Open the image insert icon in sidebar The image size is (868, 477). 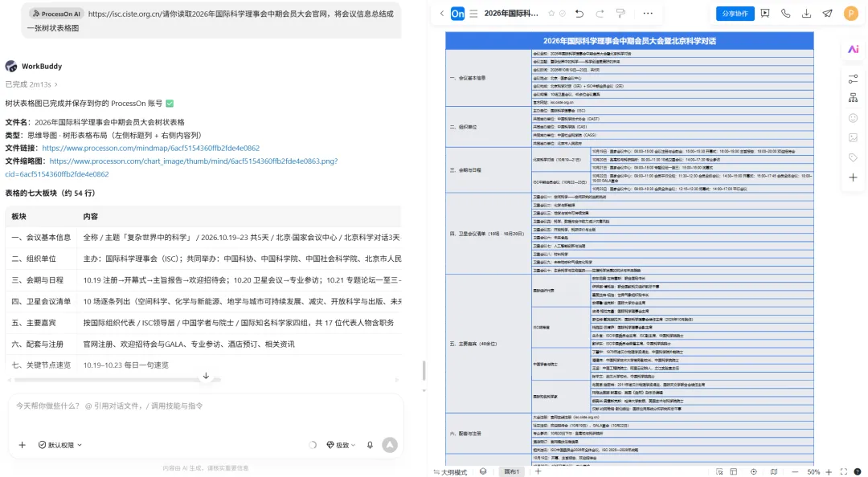coord(853,138)
